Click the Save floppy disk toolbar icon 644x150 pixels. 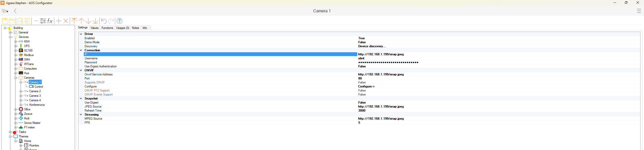pos(5,21)
